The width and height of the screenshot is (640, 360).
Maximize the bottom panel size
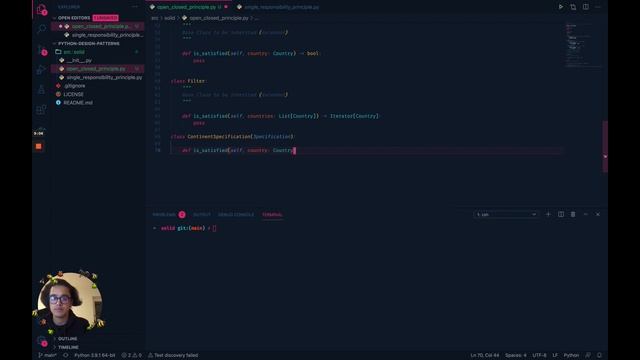tap(586, 214)
